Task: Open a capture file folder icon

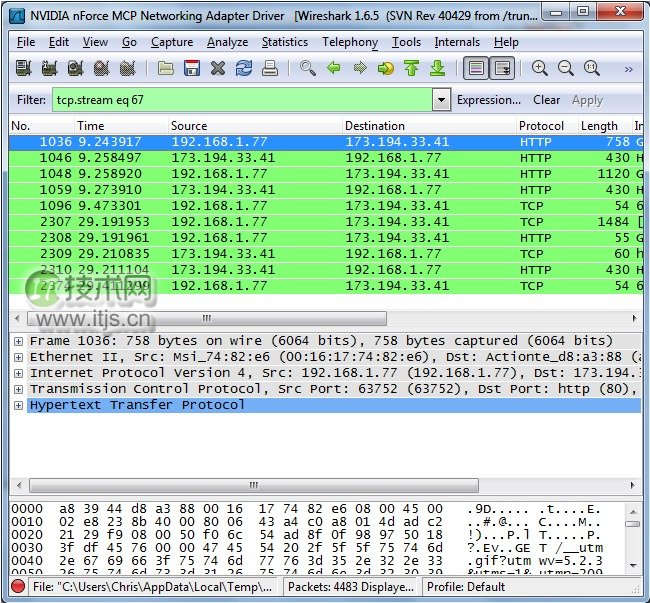Action: click(x=166, y=68)
